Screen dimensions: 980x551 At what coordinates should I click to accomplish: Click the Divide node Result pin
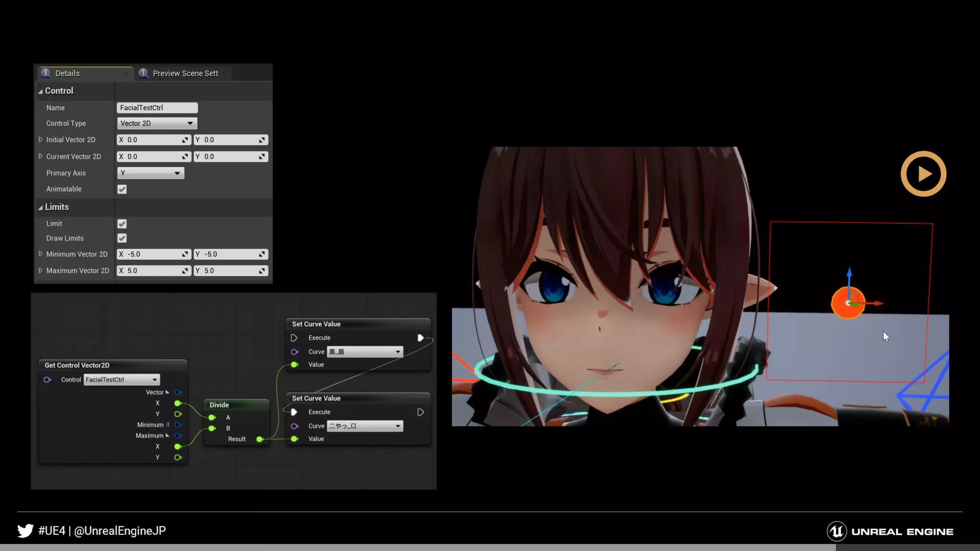pyautogui.click(x=259, y=439)
